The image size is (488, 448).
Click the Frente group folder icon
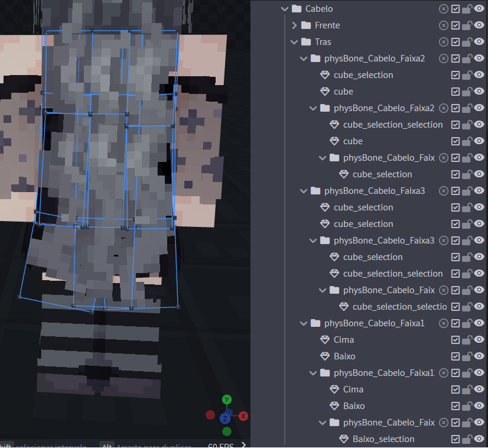point(306,25)
